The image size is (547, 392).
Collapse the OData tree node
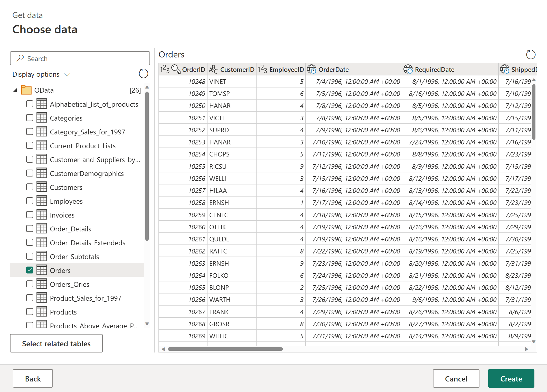click(15, 90)
